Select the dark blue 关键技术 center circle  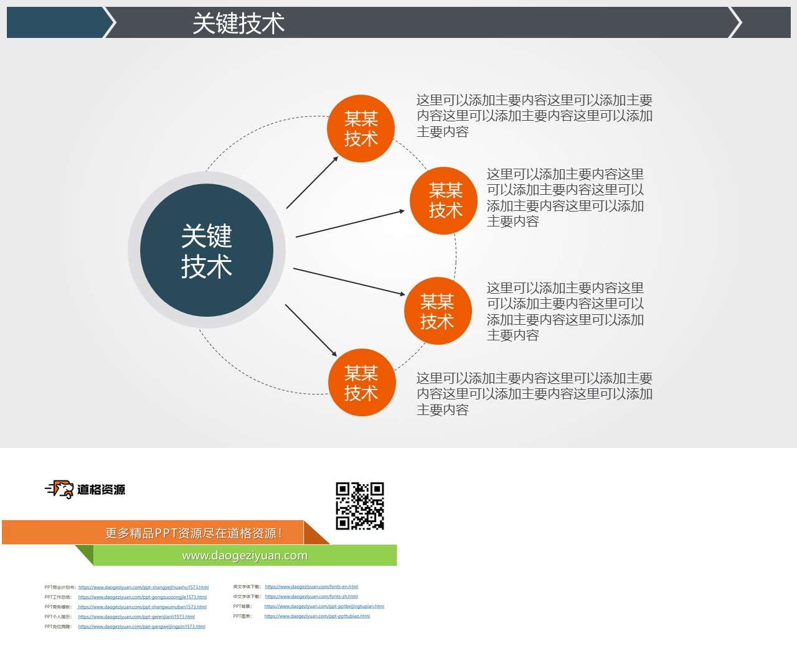tap(207, 250)
